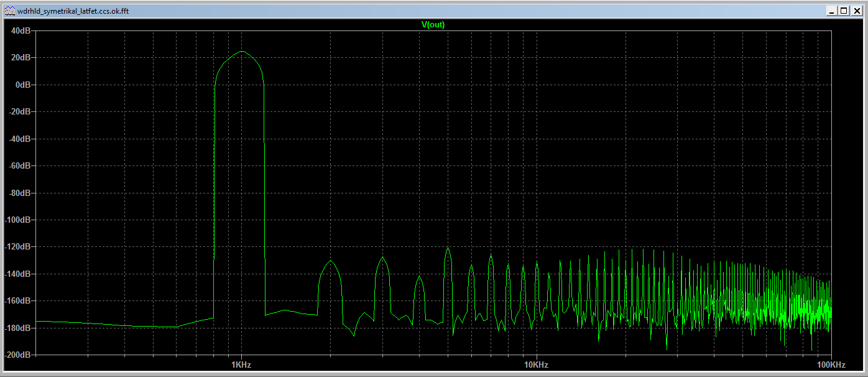868x377 pixels.
Task: Click the -100dB axis label
Action: point(18,220)
